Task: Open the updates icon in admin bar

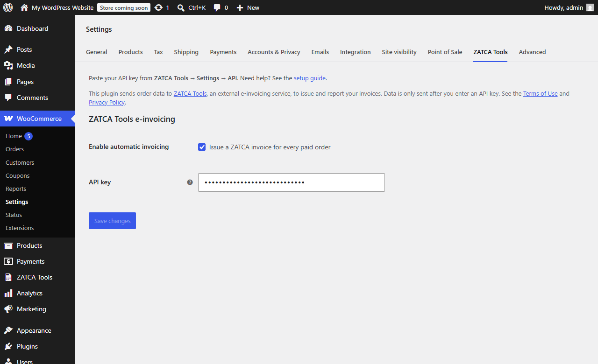Action: pyautogui.click(x=158, y=7)
